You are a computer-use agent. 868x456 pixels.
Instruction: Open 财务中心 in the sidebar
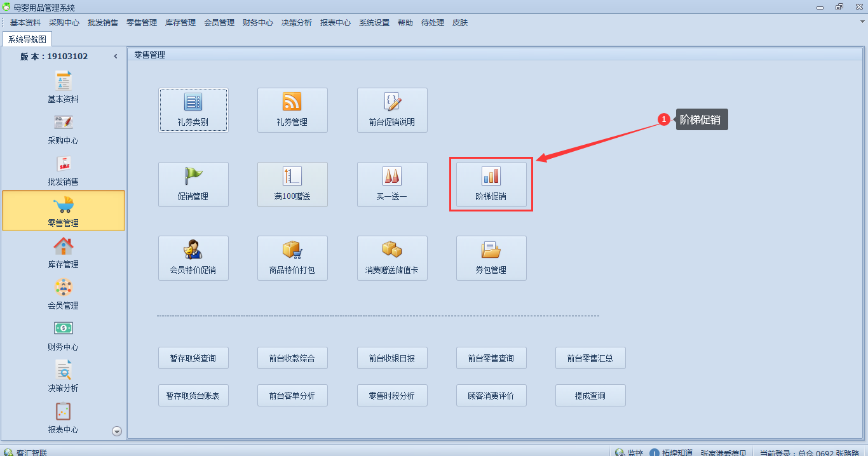pos(64,335)
